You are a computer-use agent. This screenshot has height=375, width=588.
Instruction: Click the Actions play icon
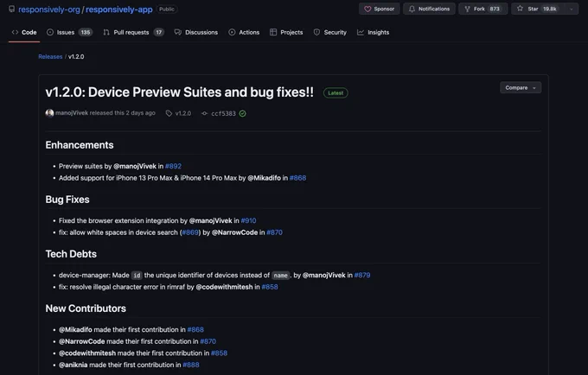point(232,32)
